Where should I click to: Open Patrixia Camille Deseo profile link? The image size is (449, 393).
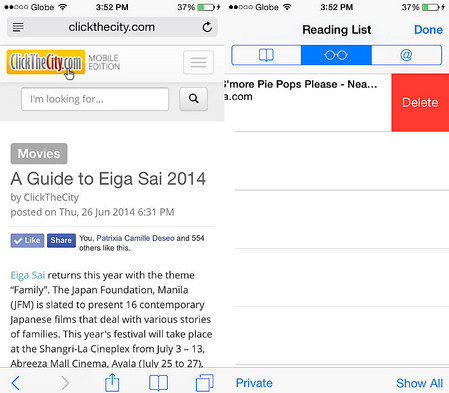(135, 238)
